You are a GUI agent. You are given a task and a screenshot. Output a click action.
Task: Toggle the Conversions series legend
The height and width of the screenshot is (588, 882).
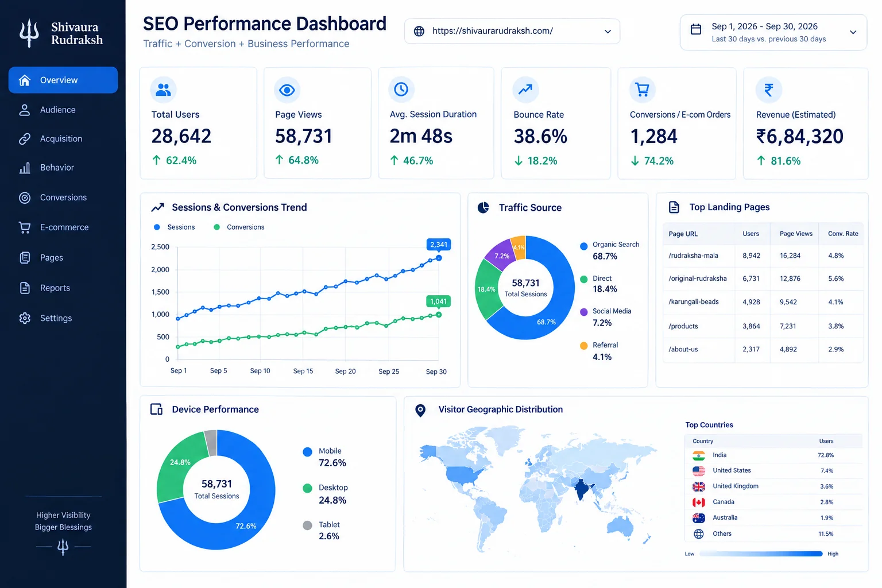[239, 227]
